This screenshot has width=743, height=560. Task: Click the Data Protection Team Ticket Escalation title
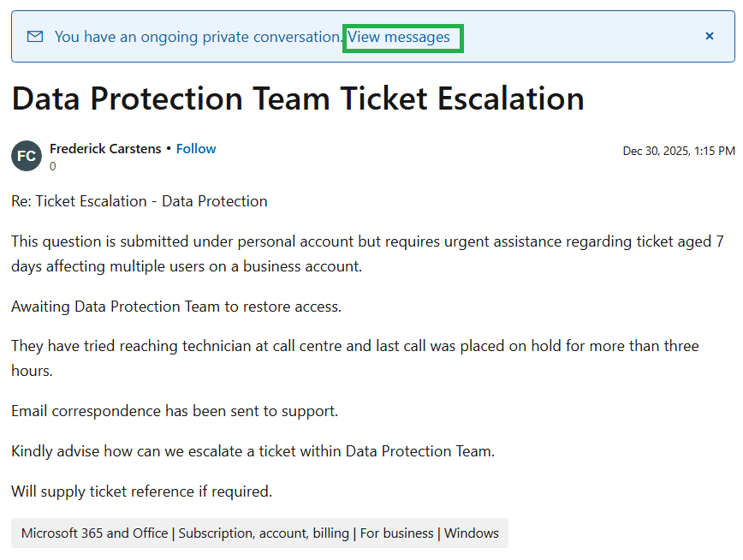tap(298, 98)
